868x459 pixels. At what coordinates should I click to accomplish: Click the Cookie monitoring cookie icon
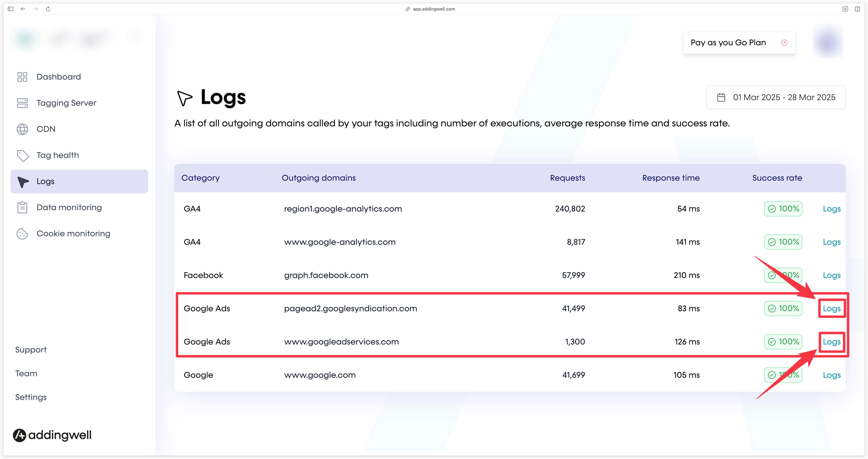(22, 234)
